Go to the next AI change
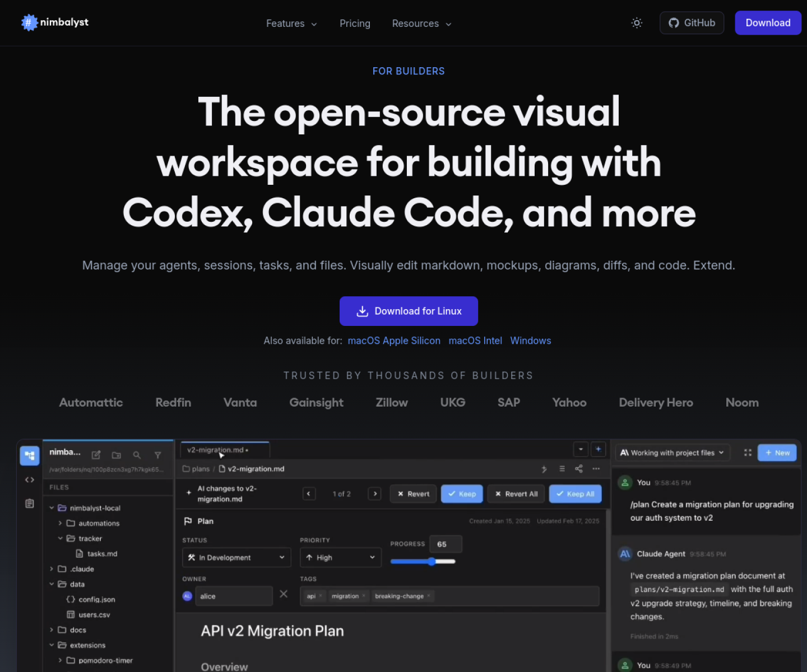 [375, 494]
